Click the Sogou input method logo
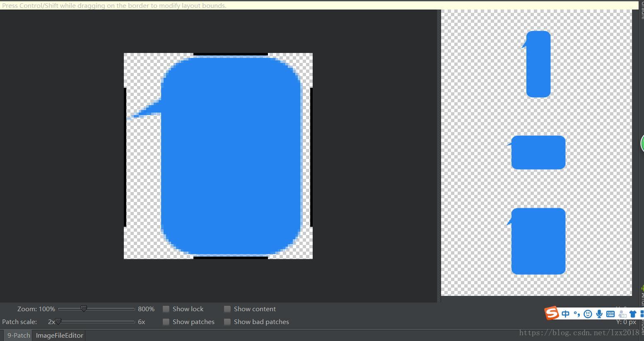Viewport: 644px width, 341px height. (x=551, y=313)
